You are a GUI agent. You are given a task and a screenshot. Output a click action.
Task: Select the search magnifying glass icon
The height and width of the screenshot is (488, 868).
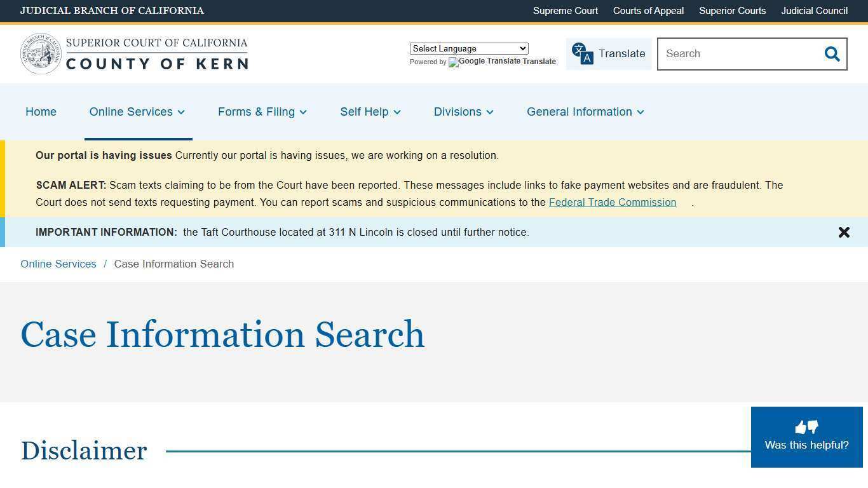[832, 54]
